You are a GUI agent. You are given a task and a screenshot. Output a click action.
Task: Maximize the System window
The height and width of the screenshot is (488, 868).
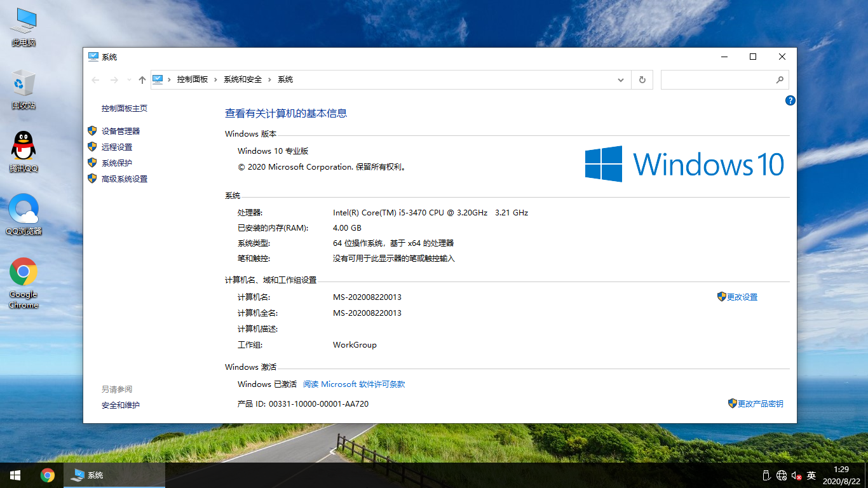[x=753, y=57]
